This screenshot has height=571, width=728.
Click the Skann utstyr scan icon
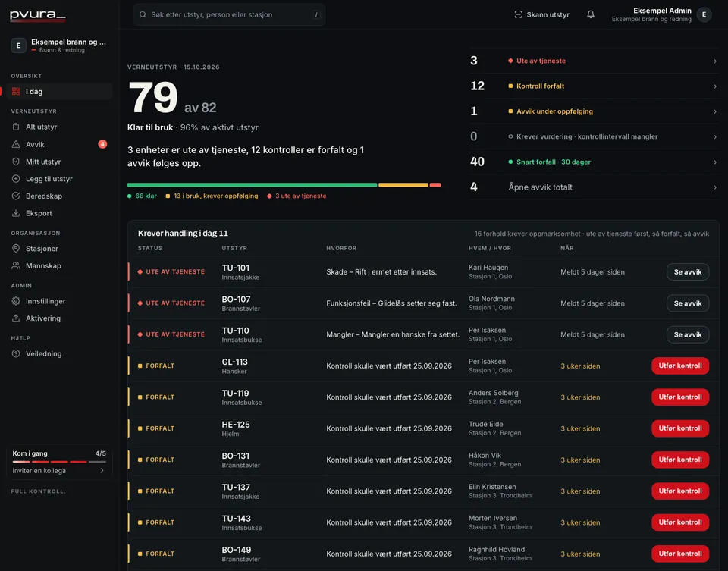click(x=518, y=14)
